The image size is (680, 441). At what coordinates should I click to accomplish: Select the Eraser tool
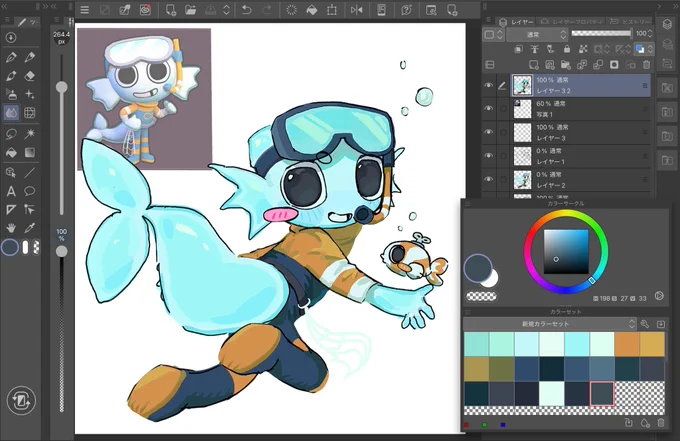tap(30, 76)
